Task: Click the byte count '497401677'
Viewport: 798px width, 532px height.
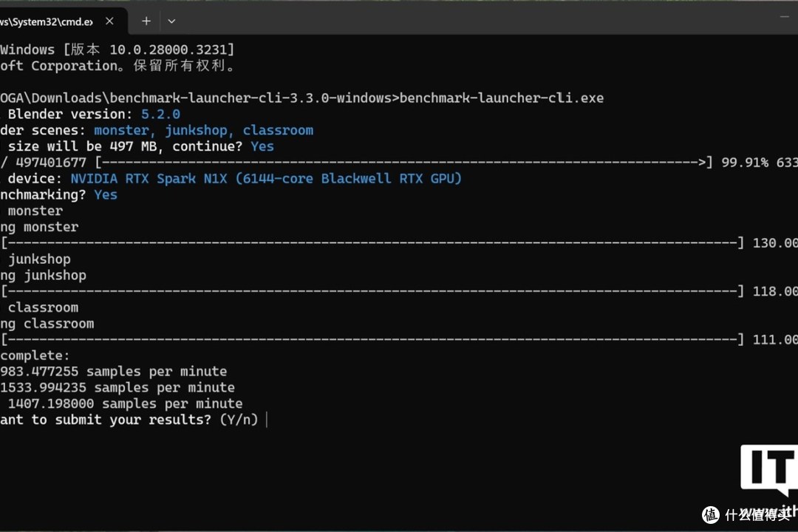Action: (51, 163)
